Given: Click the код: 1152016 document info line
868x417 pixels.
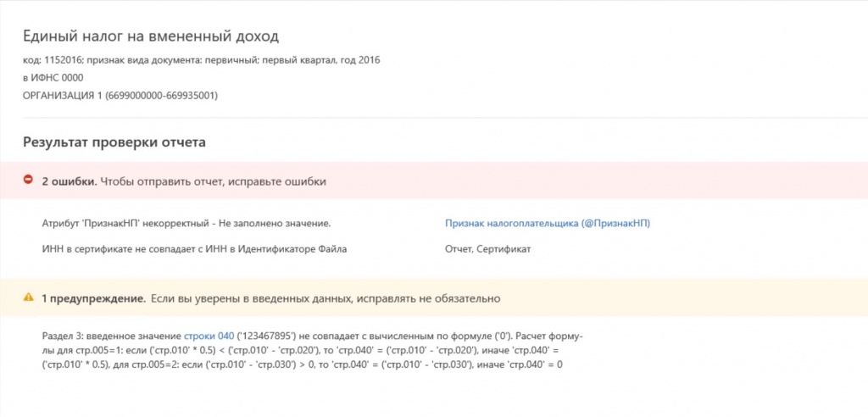Looking at the screenshot, I should click(x=202, y=60).
